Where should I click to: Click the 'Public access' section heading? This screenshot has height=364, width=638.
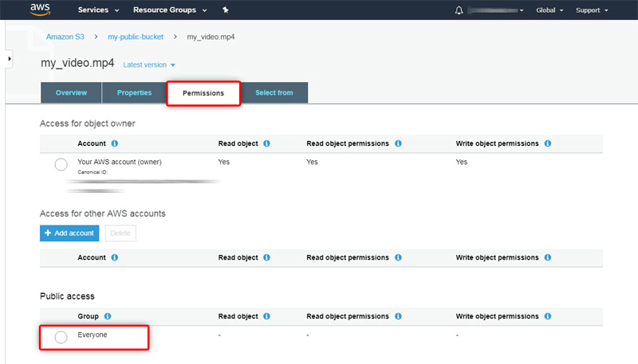coord(67,296)
